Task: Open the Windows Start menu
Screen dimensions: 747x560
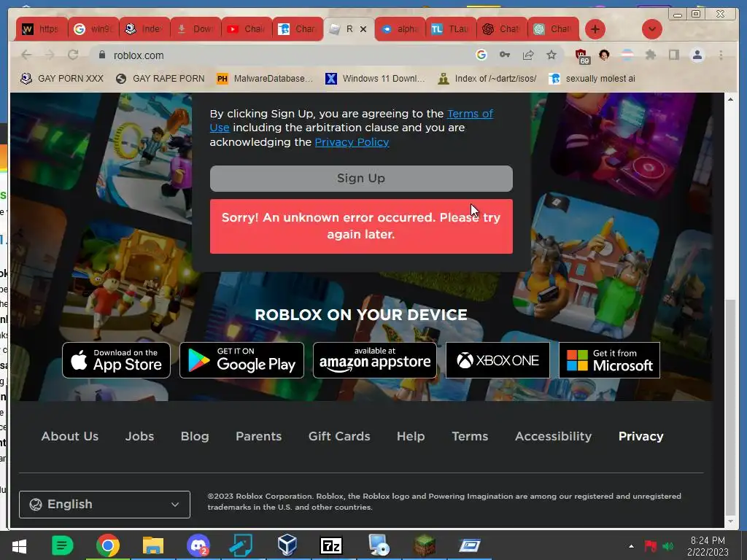Action: (x=19, y=545)
